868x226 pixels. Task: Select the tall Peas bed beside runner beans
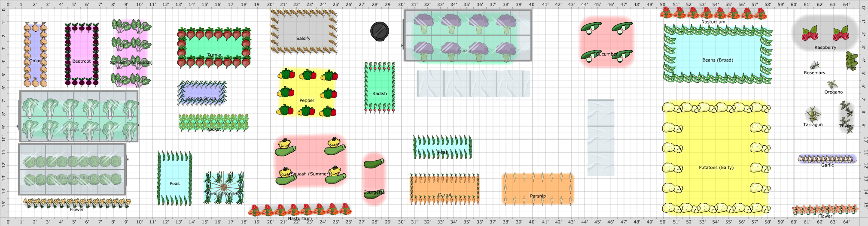174,178
